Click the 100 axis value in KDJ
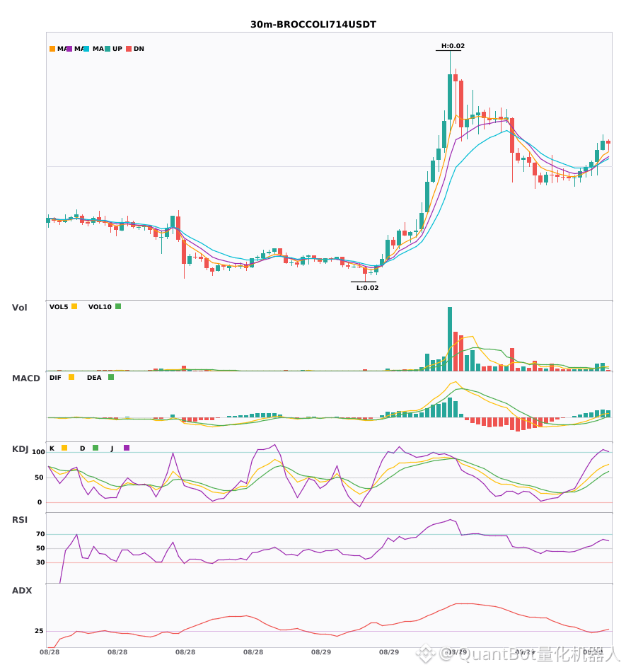Image resolution: width=626 pixels, height=672 pixels. [x=38, y=452]
